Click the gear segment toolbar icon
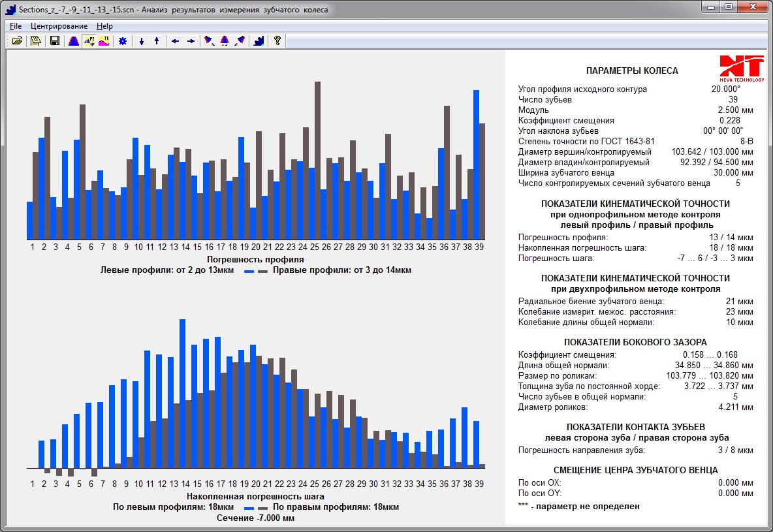This screenshot has width=773, height=532. pos(259,41)
